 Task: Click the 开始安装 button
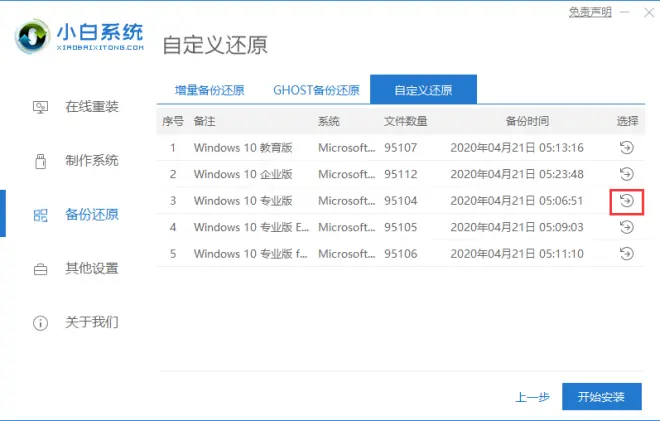pos(602,397)
